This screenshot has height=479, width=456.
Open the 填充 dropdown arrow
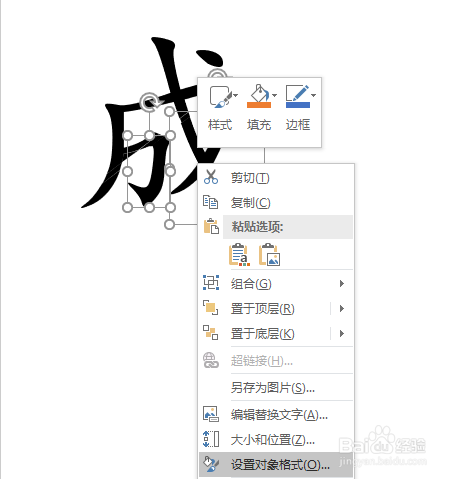(274, 96)
